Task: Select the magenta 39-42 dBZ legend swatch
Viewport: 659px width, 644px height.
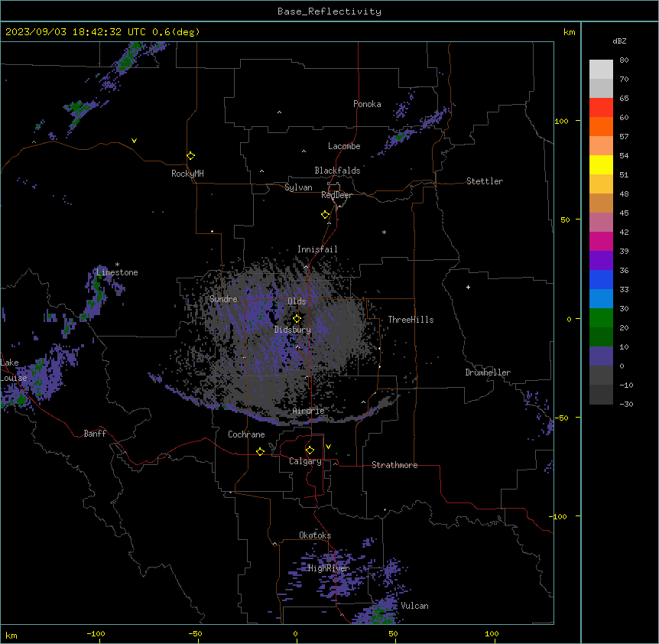Action: coord(601,241)
